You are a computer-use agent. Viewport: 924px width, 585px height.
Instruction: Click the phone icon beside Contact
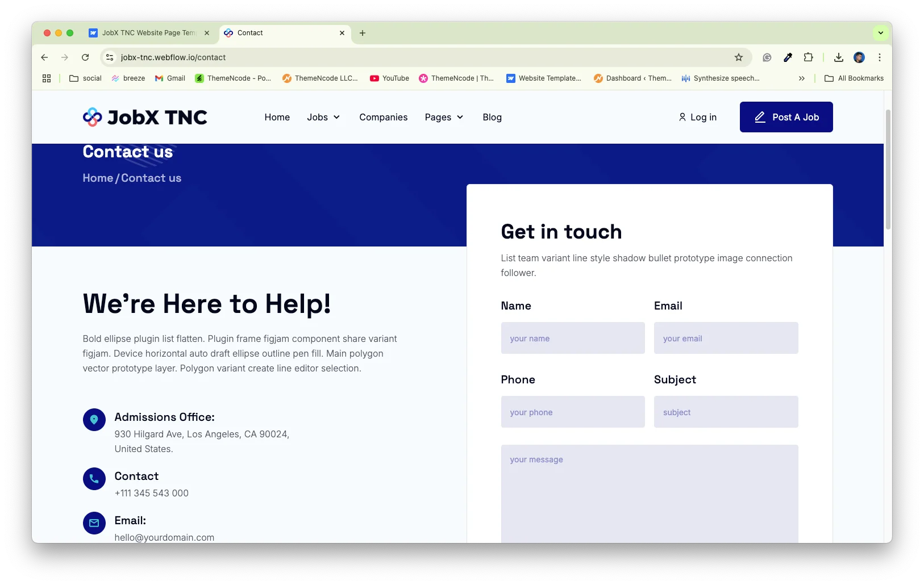click(x=94, y=479)
